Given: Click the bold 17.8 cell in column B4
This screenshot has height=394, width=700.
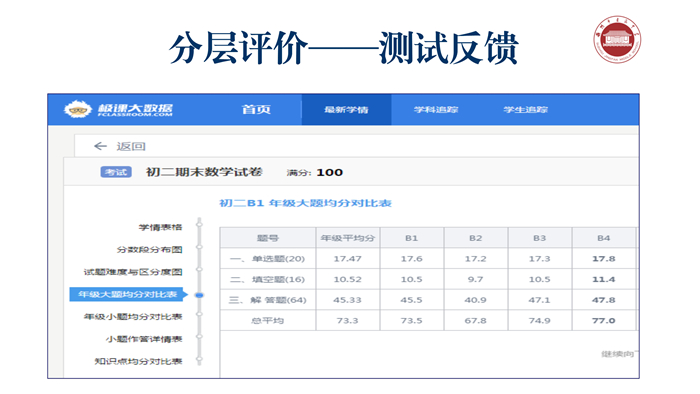Looking at the screenshot, I should (x=604, y=259).
